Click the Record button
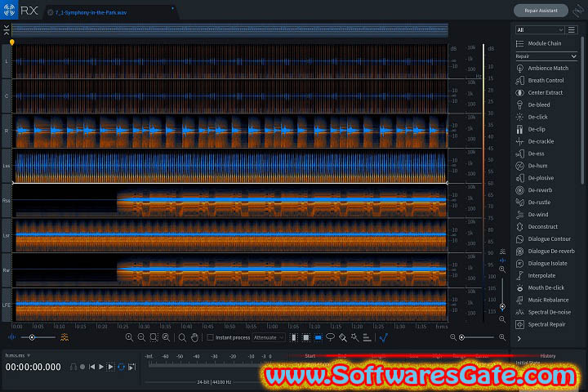Screen dimensions: 588x392 82,367
